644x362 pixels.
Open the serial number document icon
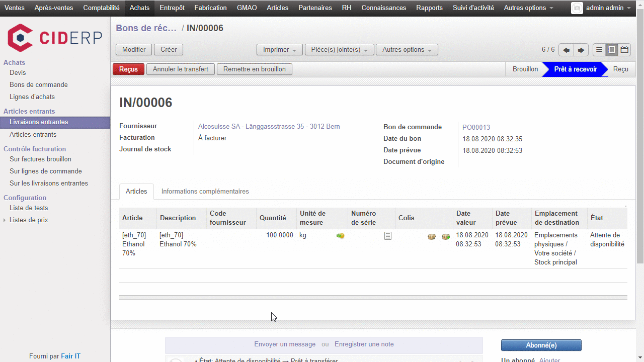pos(387,236)
